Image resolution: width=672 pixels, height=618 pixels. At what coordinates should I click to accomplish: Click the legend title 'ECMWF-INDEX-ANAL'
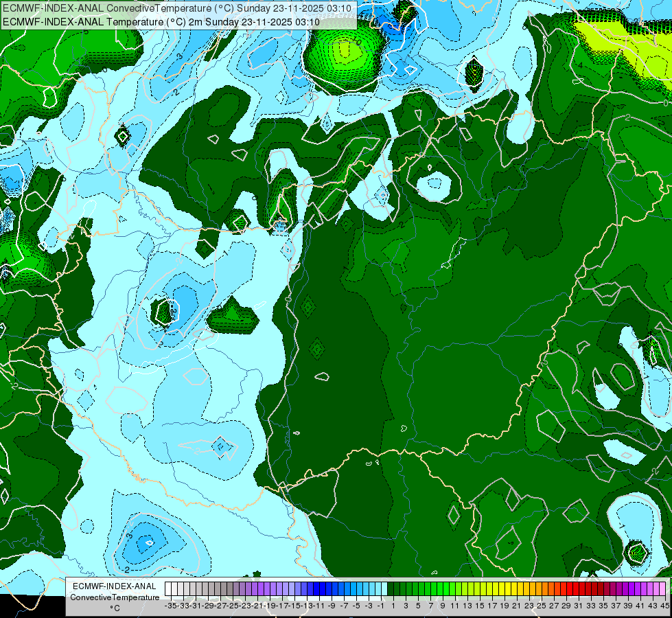[x=115, y=586]
